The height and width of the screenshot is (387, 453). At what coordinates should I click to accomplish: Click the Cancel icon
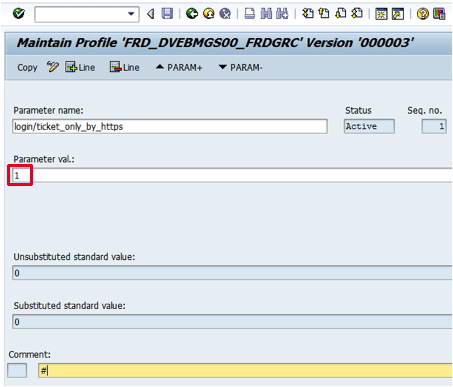tap(225, 14)
